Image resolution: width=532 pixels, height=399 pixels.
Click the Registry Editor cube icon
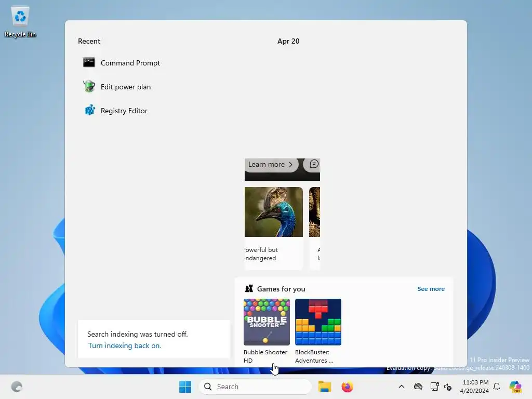pyautogui.click(x=89, y=110)
